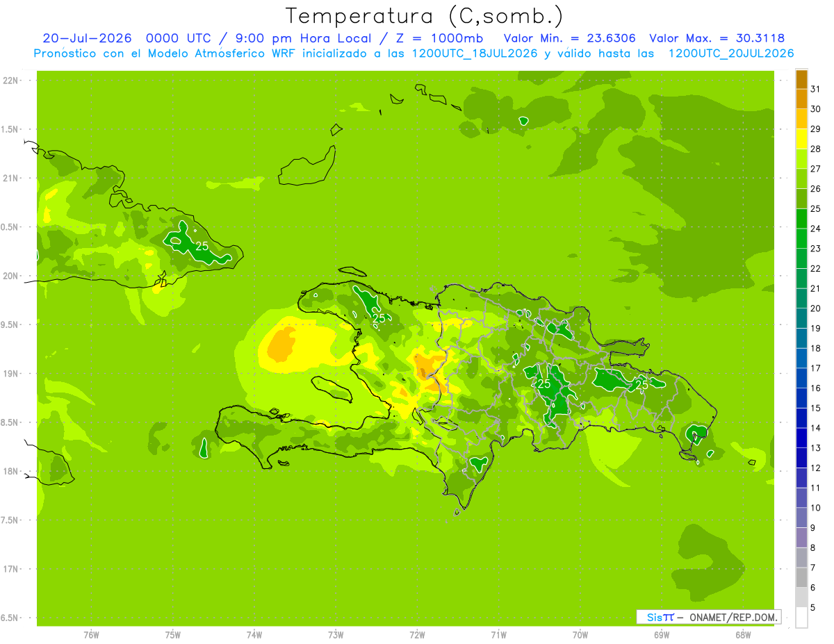Image resolution: width=834 pixels, height=644 pixels.
Task: Click the '74W' longitude label
Action: (x=254, y=634)
